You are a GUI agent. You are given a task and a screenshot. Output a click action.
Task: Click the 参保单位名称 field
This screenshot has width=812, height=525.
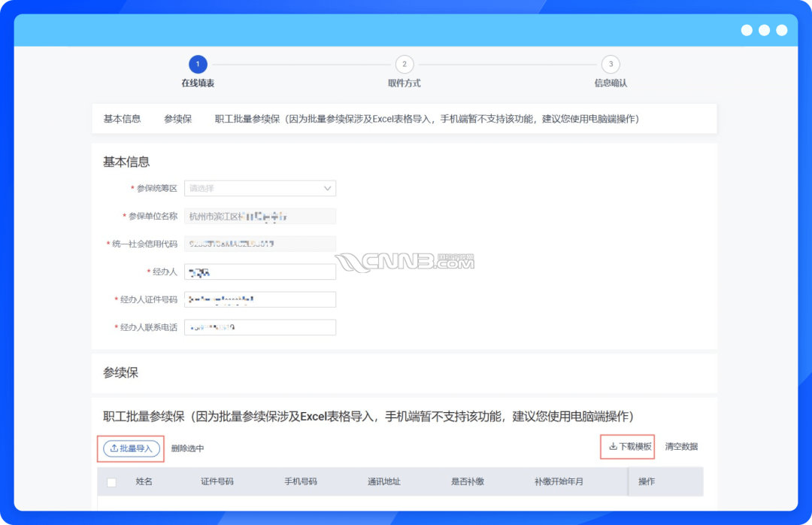(x=260, y=216)
